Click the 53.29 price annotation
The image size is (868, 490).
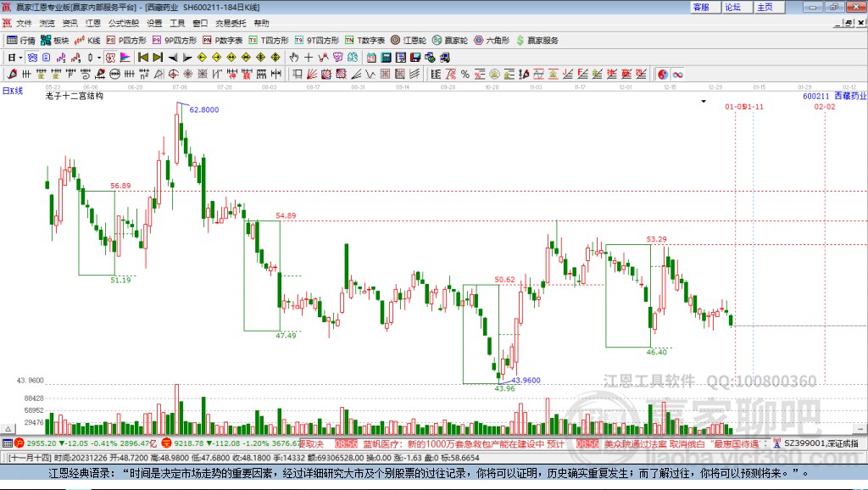(657, 239)
